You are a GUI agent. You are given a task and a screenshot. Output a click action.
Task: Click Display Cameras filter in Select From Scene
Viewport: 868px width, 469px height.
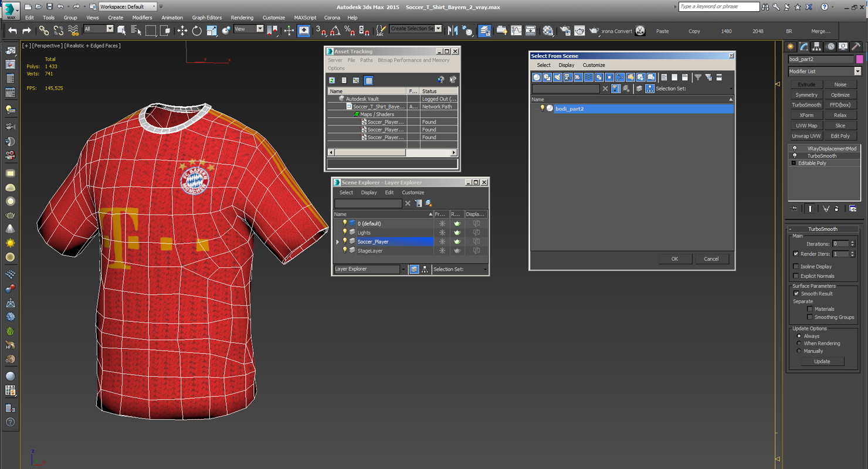click(x=568, y=77)
